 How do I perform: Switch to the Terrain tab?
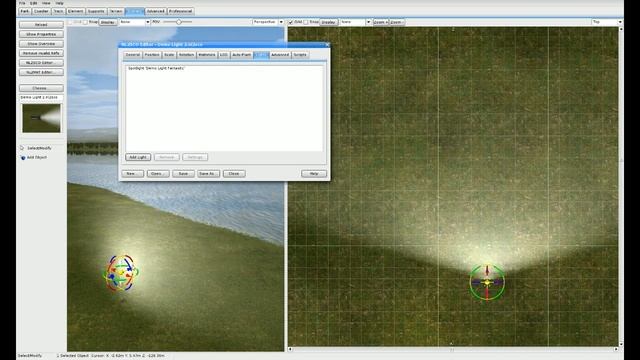pos(116,11)
